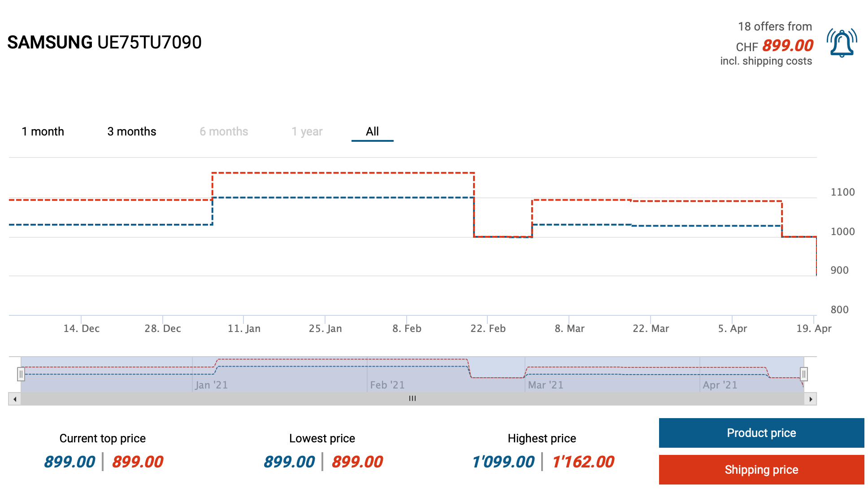Select the 1 year range

click(307, 131)
